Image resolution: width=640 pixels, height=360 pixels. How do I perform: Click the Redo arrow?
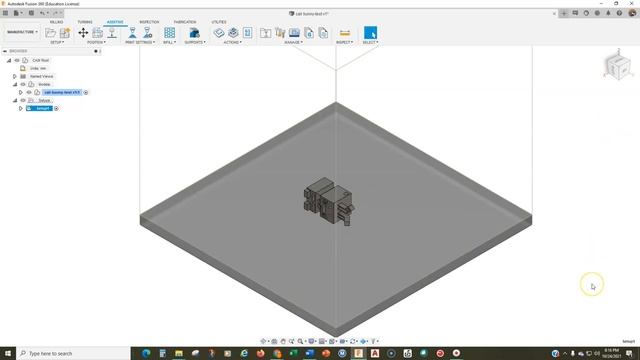tap(57, 13)
